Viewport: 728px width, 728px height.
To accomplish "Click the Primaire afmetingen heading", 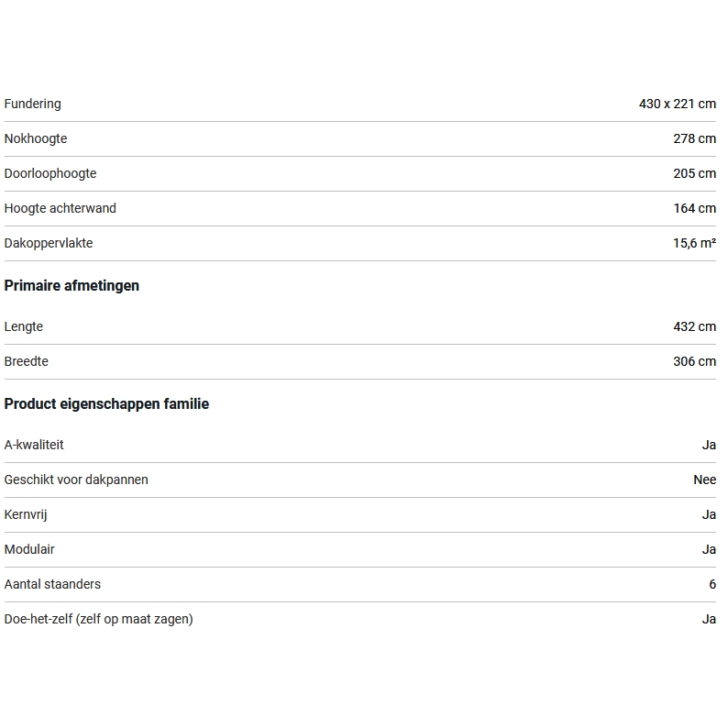I will pos(72,286).
